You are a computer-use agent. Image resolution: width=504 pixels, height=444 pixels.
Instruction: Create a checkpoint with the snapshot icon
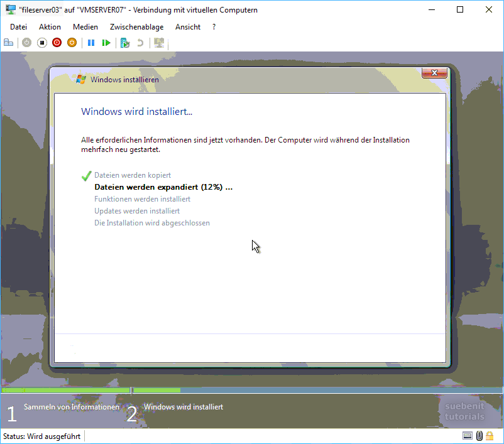(x=124, y=43)
